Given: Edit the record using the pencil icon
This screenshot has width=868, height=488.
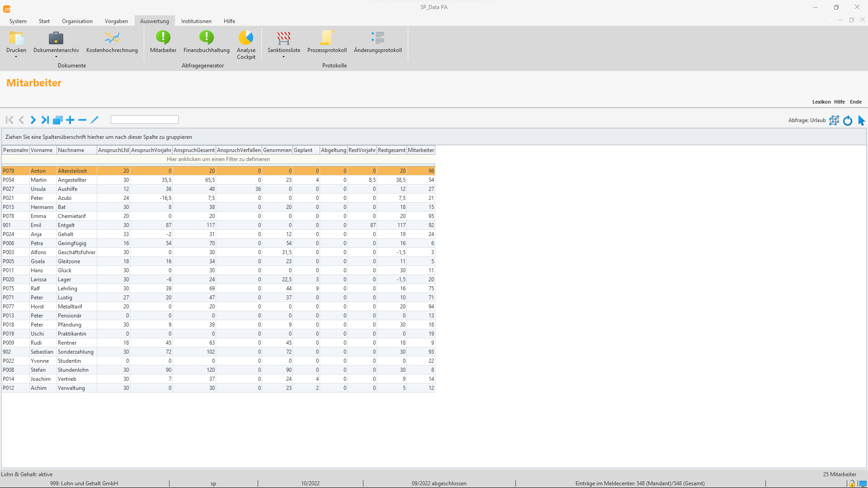Looking at the screenshot, I should (x=95, y=120).
